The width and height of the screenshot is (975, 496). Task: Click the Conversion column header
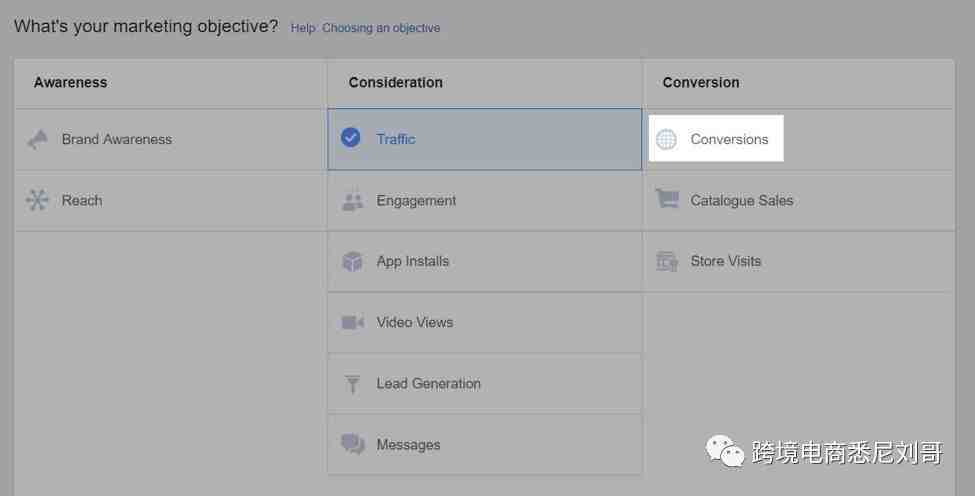tap(701, 83)
